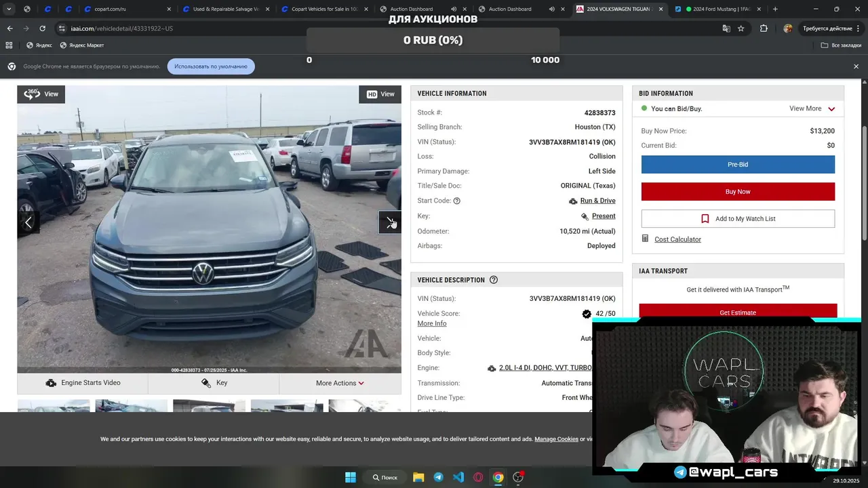Switch to the 2024 Ford Mustang tab
Viewport: 868px width, 488px height.
click(717, 9)
